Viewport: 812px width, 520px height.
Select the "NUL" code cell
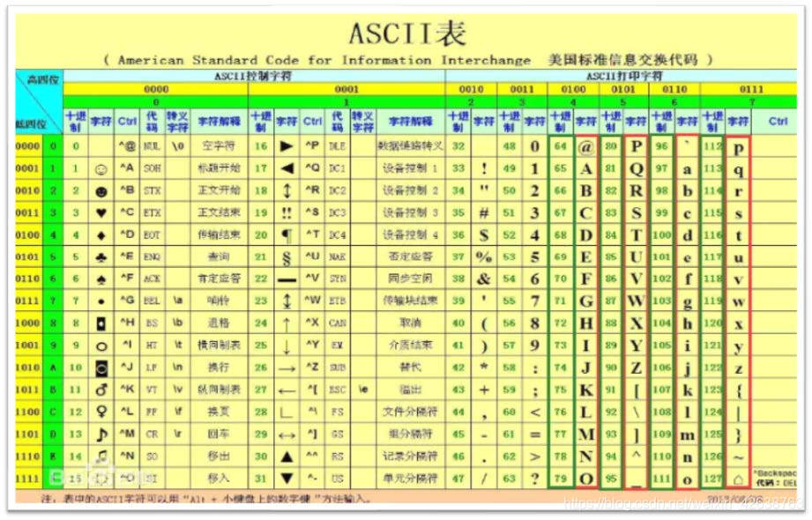pyautogui.click(x=152, y=146)
